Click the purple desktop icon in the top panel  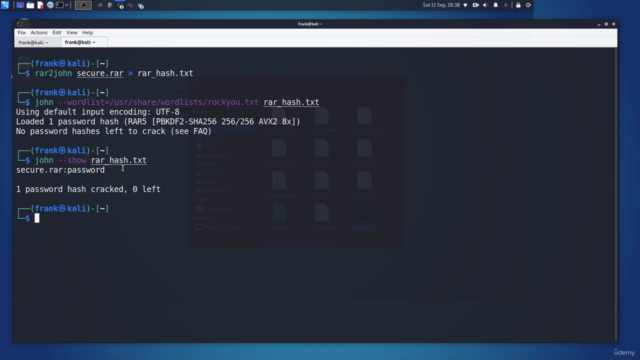click(20, 5)
